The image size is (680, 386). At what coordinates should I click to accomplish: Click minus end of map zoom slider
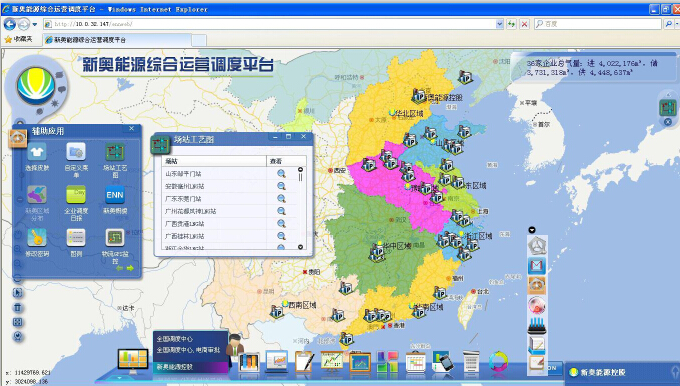20,200
